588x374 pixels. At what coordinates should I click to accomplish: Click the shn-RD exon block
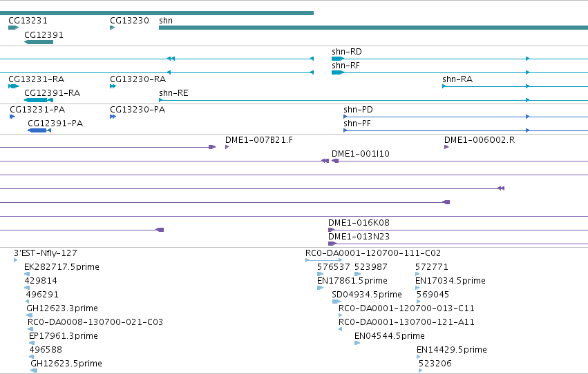point(337,59)
